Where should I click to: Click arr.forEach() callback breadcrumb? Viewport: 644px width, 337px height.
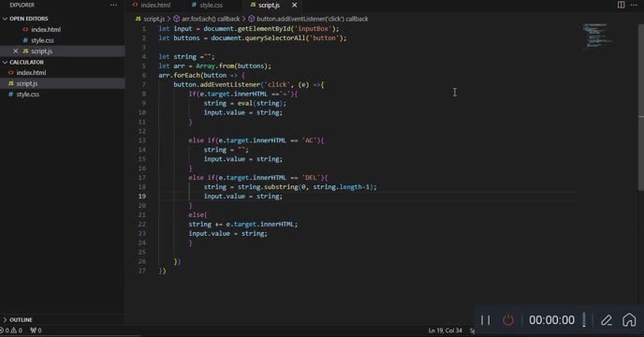207,19
